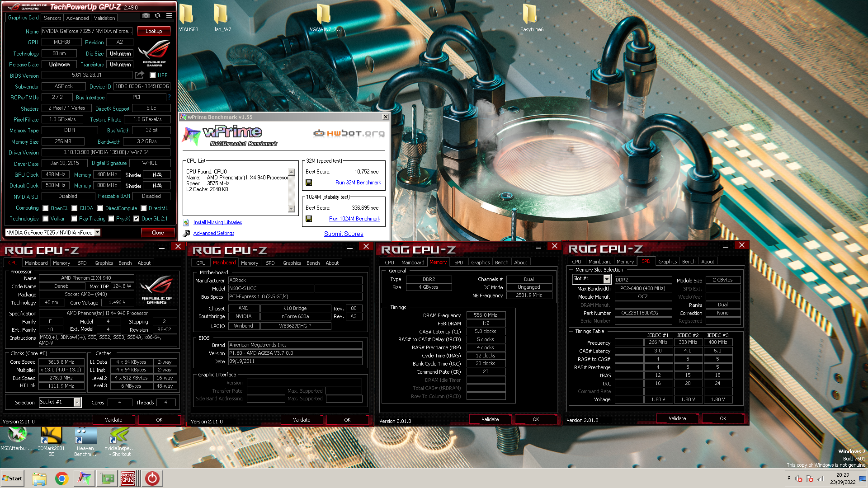The image size is (868, 488).
Task: Click Submit Scores link in wPrime
Action: pos(344,234)
